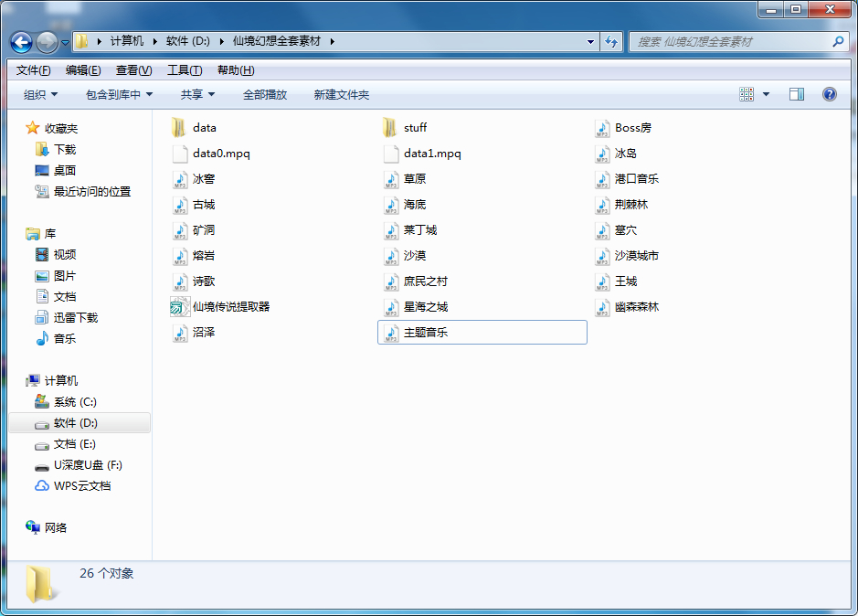
Task: Expand arrow after 软件 (D:) in breadcrumb
Action: (x=222, y=41)
